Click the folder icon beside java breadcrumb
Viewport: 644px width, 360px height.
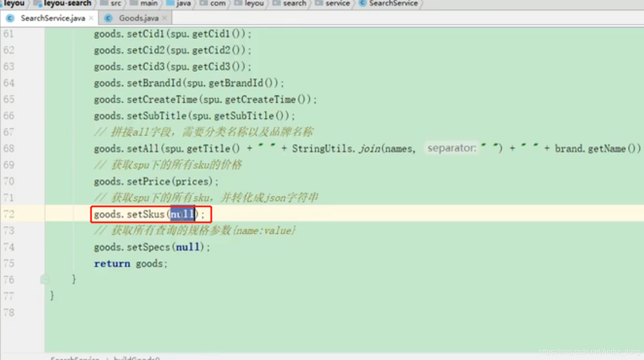coord(170,3)
